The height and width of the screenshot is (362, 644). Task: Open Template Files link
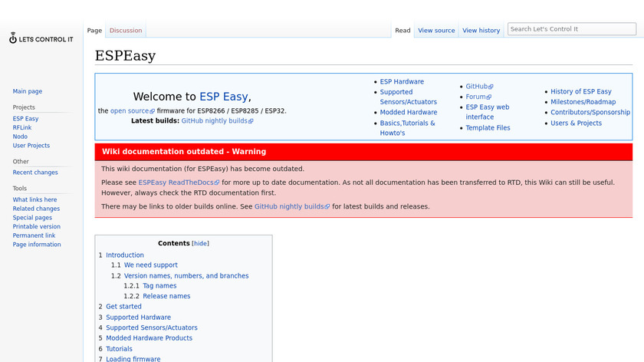click(x=488, y=128)
